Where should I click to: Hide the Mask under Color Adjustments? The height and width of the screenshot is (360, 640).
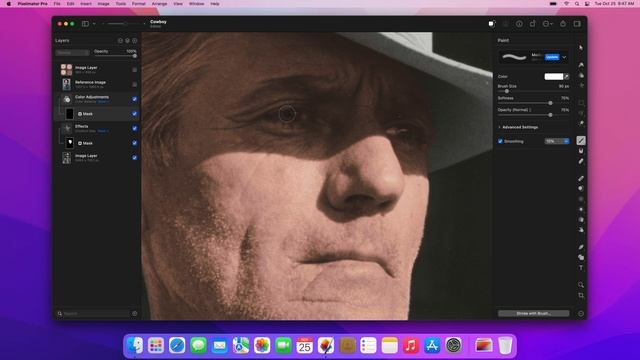(135, 114)
